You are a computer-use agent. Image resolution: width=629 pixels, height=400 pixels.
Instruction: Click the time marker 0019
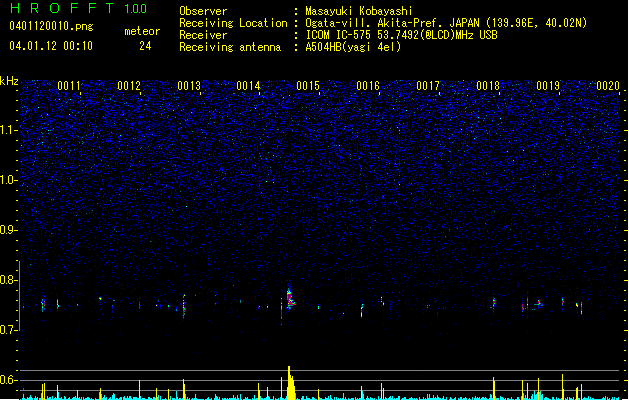coord(548,86)
